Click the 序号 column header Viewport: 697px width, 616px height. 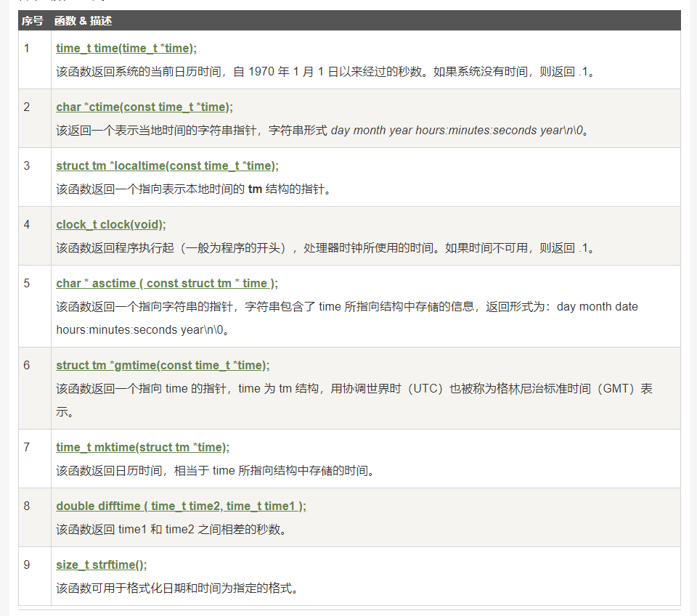point(33,21)
